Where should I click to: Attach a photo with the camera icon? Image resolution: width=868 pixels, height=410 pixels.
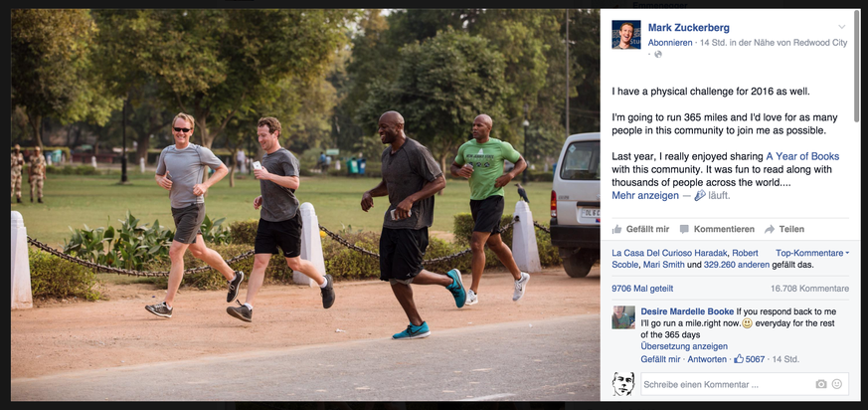click(821, 384)
